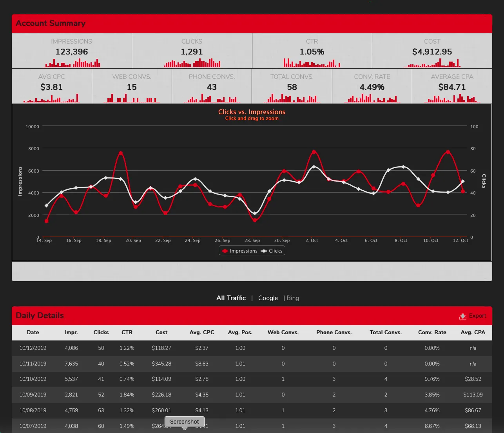The width and height of the screenshot is (504, 433).
Task: Toggle Clicks series in chart legend
Action: tap(272, 251)
